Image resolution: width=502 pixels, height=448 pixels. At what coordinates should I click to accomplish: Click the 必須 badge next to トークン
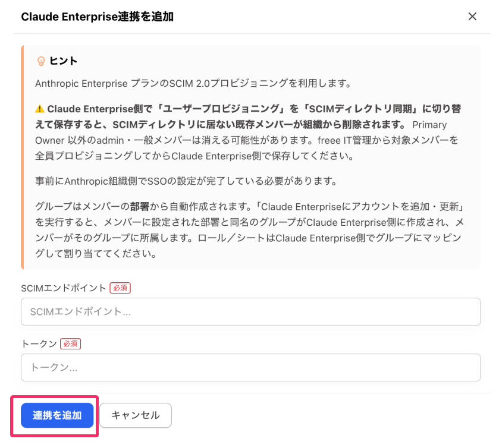(x=70, y=343)
